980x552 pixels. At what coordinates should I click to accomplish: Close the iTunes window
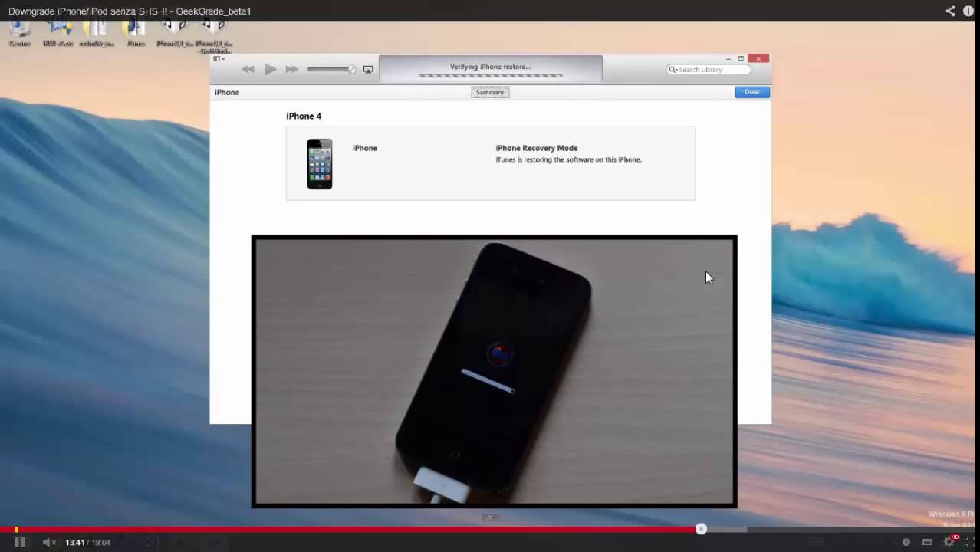758,58
